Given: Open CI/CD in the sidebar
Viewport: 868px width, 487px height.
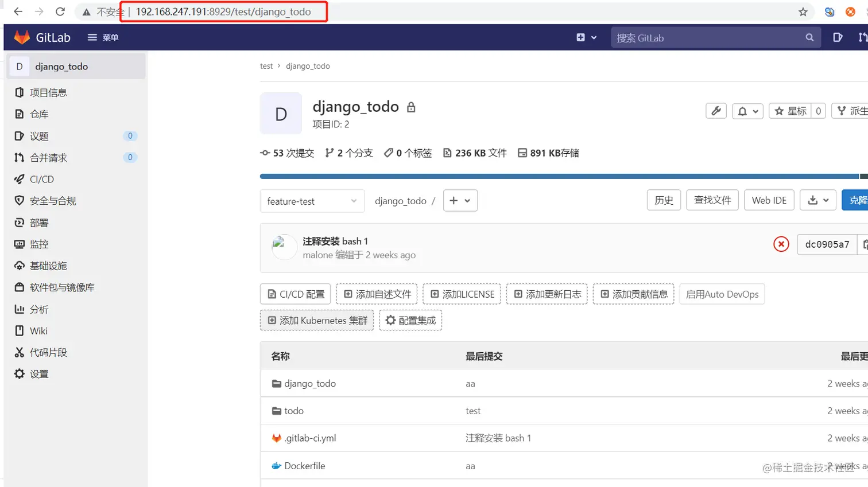Looking at the screenshot, I should pyautogui.click(x=42, y=179).
